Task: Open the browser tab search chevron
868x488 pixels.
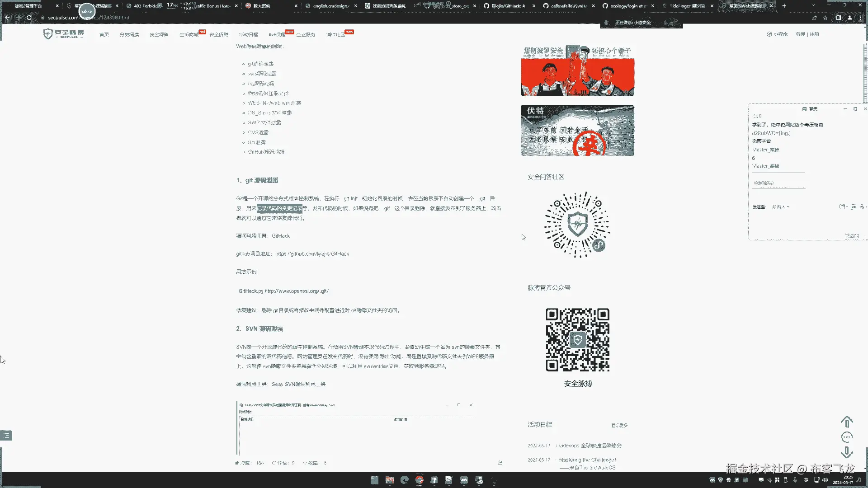Action: pyautogui.click(x=813, y=6)
